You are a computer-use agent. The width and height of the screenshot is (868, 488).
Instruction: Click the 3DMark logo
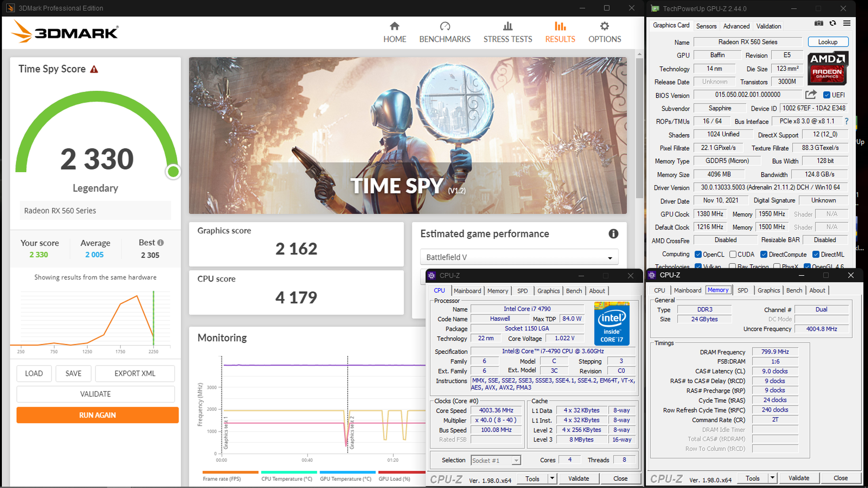(x=65, y=32)
